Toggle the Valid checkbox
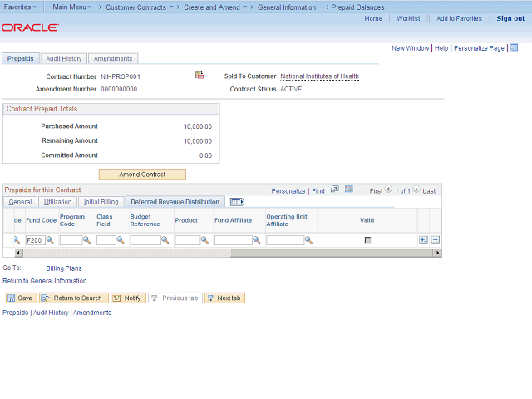 pyautogui.click(x=367, y=240)
